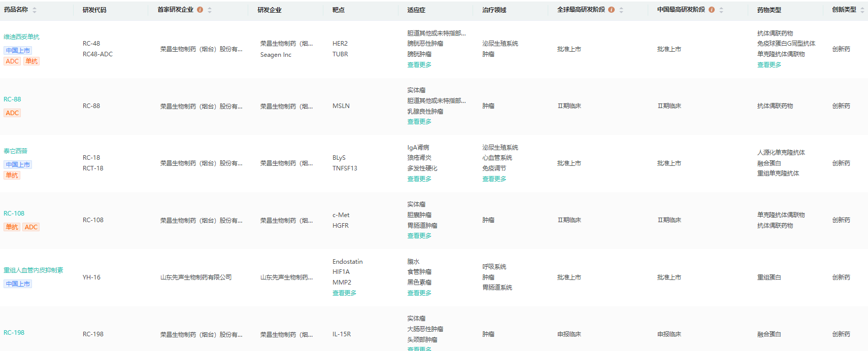Click the 研发代码 column header
Image resolution: width=868 pixels, height=351 pixels.
pos(94,10)
